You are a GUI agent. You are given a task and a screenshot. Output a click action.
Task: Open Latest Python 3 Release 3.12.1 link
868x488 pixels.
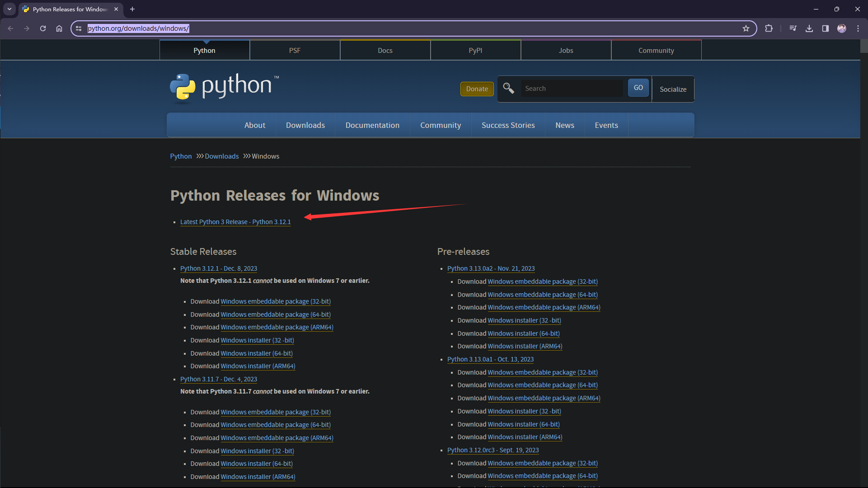[235, 222]
